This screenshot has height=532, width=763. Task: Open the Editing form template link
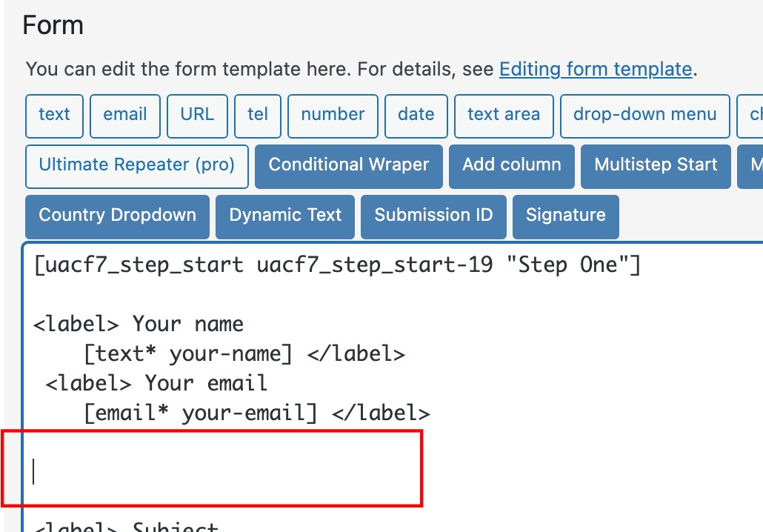pos(596,70)
